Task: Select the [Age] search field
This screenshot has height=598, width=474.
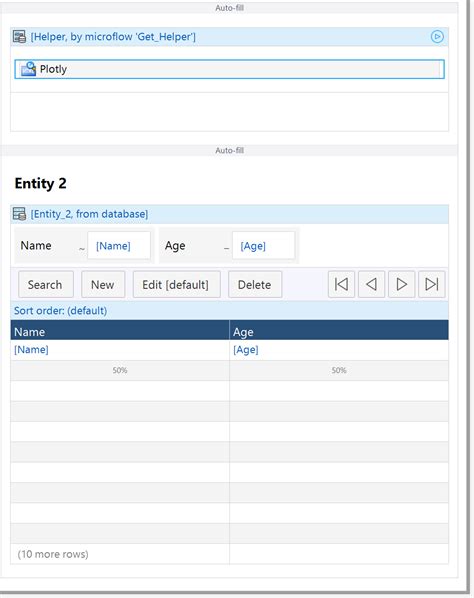Action: [x=264, y=246]
